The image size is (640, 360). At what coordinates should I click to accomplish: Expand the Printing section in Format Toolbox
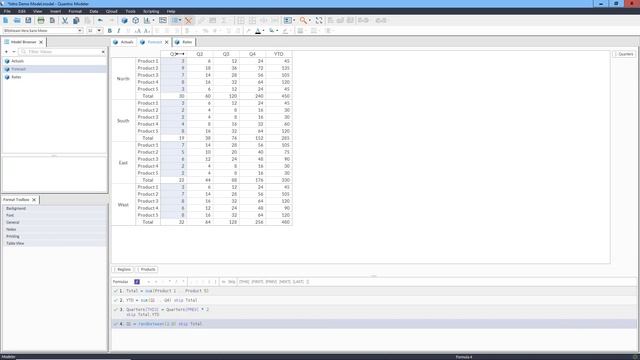pos(55,236)
